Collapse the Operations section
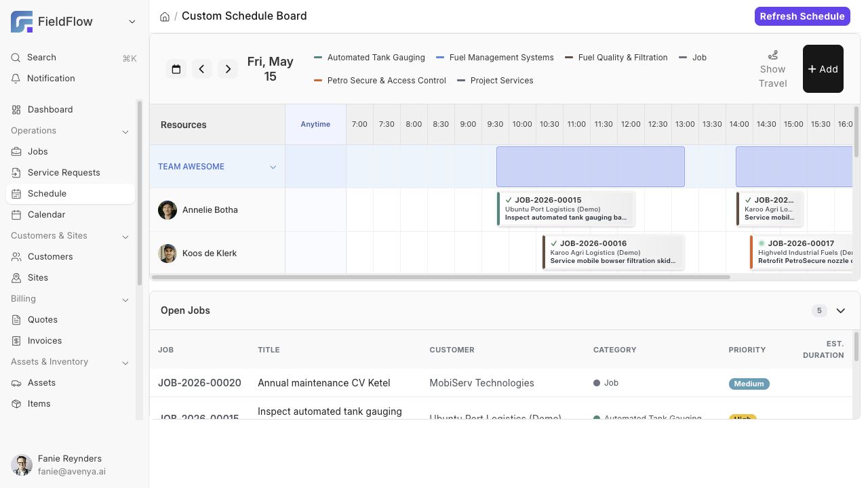The height and width of the screenshot is (488, 868). pos(125,131)
